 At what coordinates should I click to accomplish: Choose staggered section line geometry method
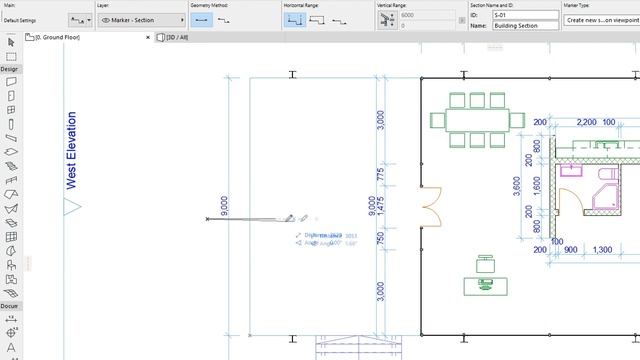(223, 20)
